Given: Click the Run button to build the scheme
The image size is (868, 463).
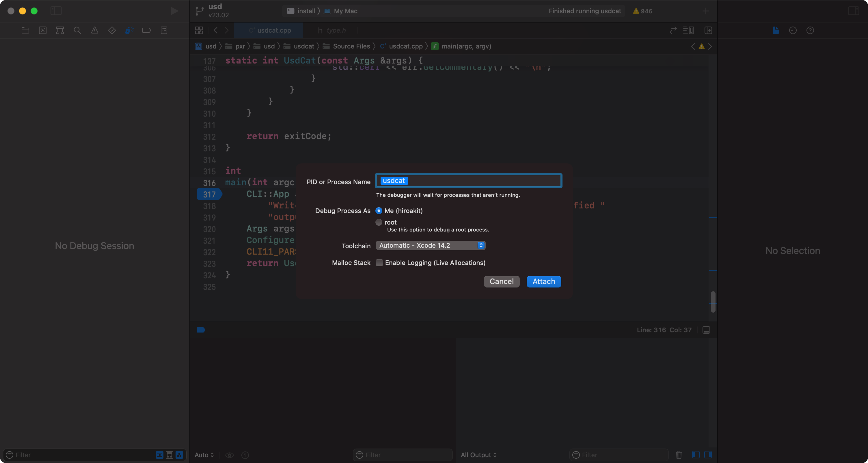Looking at the screenshot, I should tap(174, 11).
